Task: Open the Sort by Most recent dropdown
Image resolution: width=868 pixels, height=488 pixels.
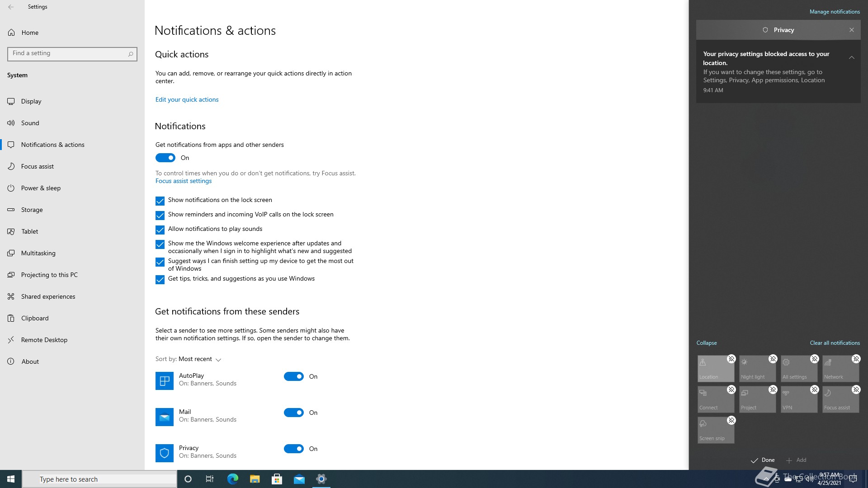Action: (199, 359)
